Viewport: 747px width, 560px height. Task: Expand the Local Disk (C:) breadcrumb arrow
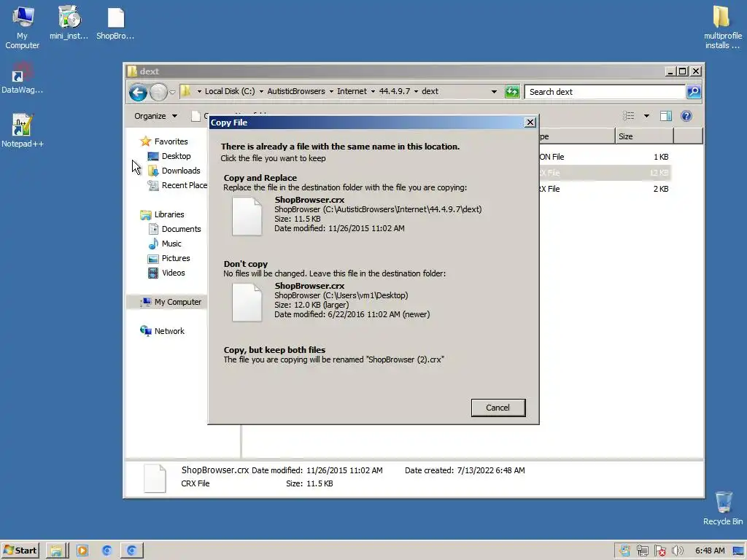click(x=261, y=91)
